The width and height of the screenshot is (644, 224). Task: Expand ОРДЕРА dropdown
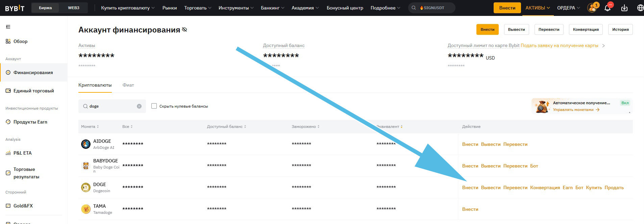tap(568, 8)
